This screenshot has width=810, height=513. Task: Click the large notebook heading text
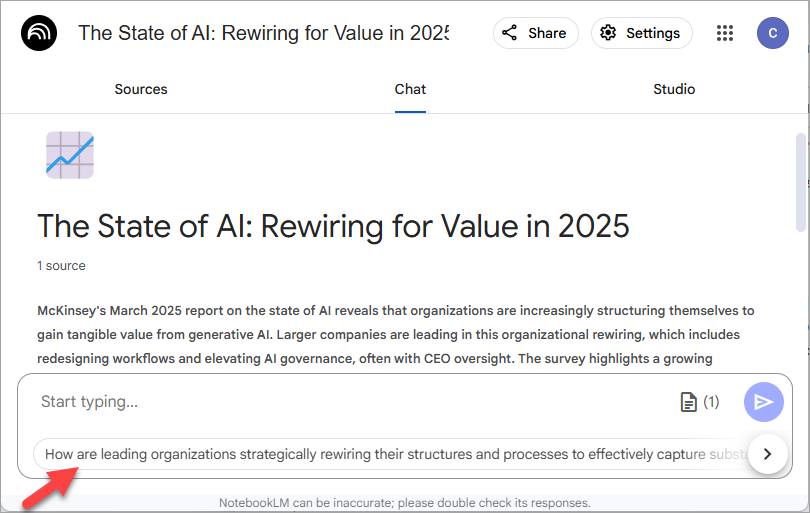[x=333, y=226]
